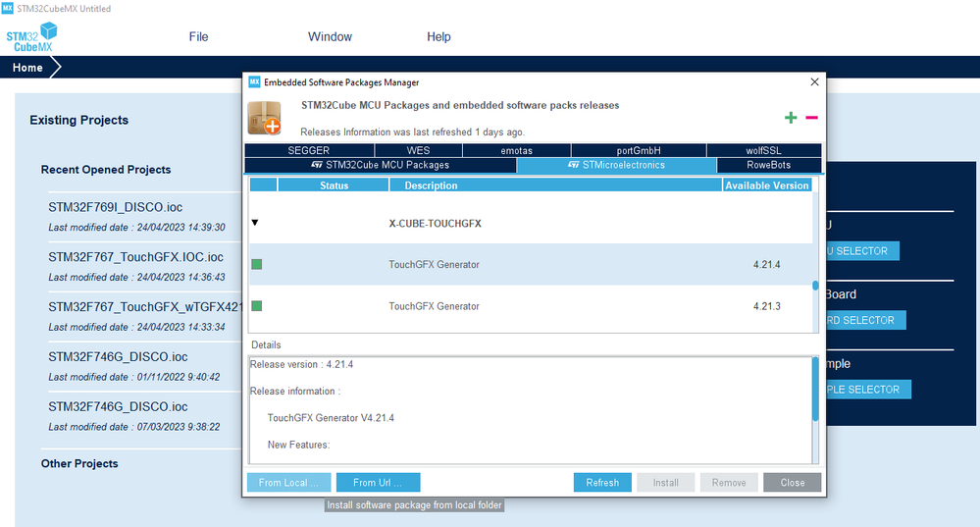
Task: Switch to the emotas tab
Action: pyautogui.click(x=516, y=151)
